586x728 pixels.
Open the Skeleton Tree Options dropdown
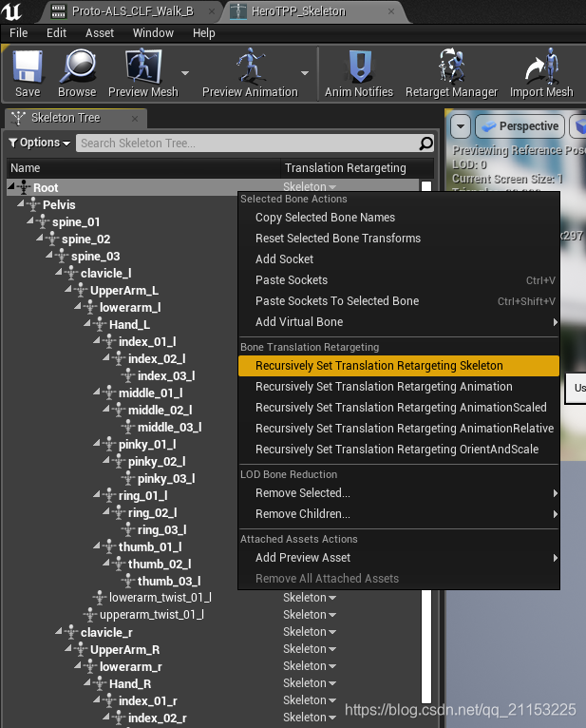coord(40,143)
